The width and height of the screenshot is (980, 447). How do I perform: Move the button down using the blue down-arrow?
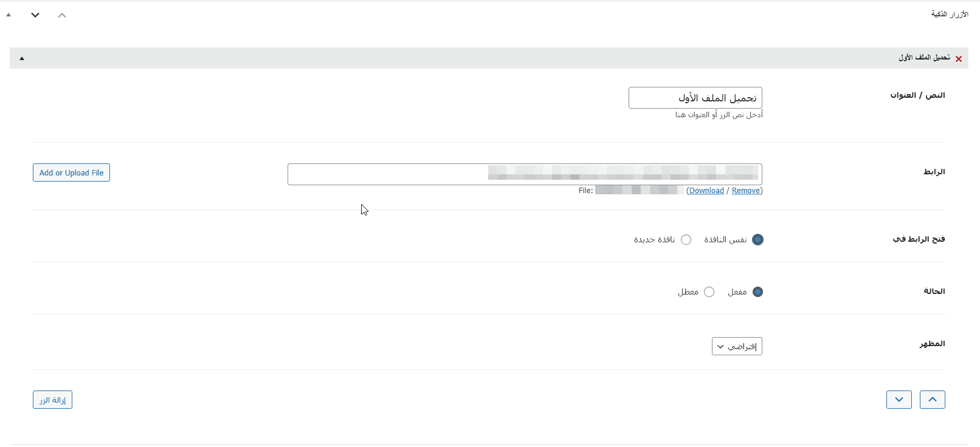point(899,400)
